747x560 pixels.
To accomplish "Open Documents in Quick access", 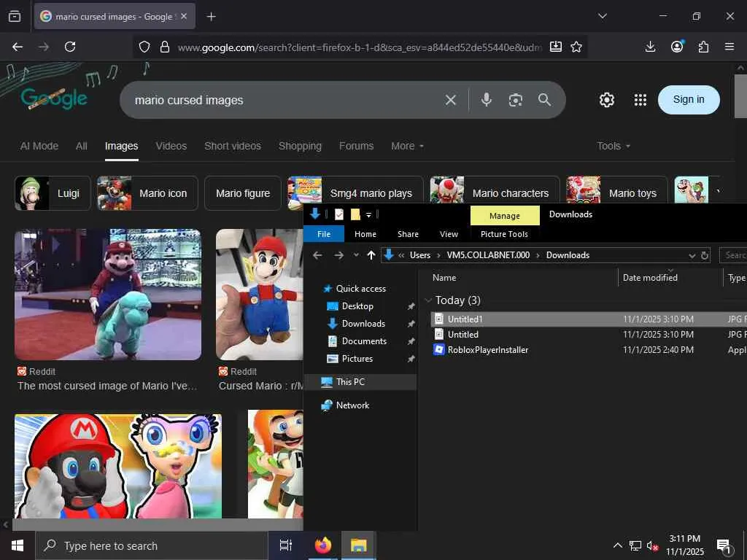I will 364,341.
